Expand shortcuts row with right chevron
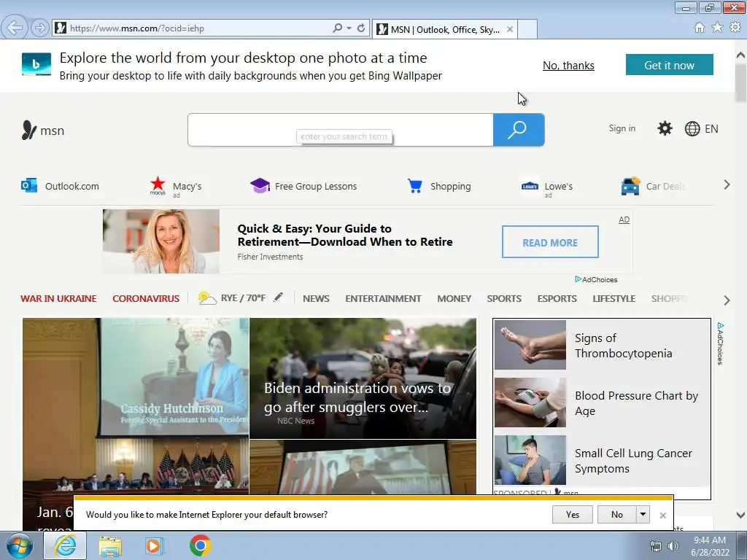Screen dimensions: 747x560 (727, 184)
